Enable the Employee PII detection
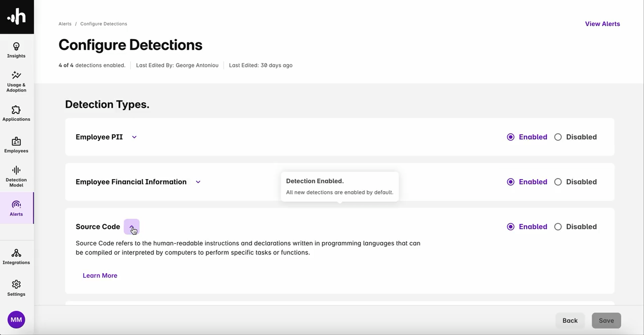Image resolution: width=644 pixels, height=335 pixels. [x=511, y=137]
